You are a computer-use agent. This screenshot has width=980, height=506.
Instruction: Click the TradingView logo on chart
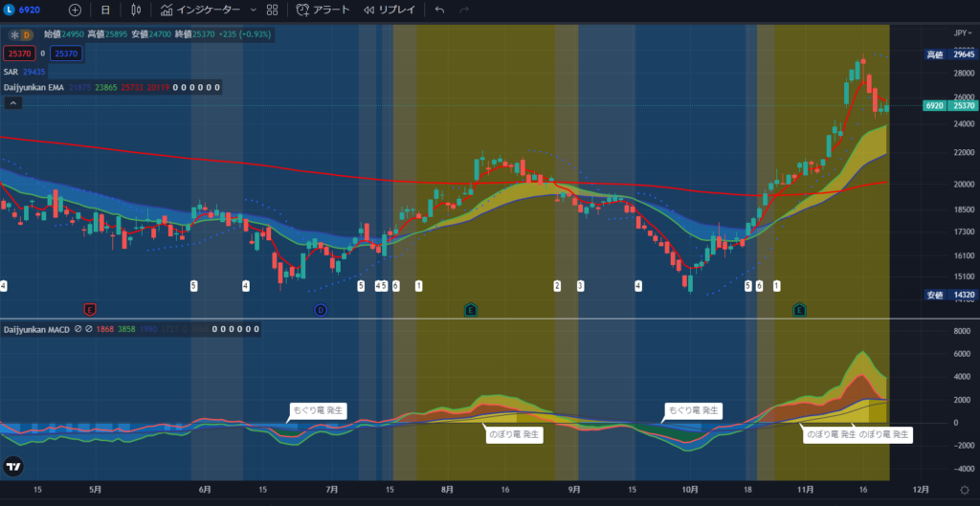[x=13, y=467]
